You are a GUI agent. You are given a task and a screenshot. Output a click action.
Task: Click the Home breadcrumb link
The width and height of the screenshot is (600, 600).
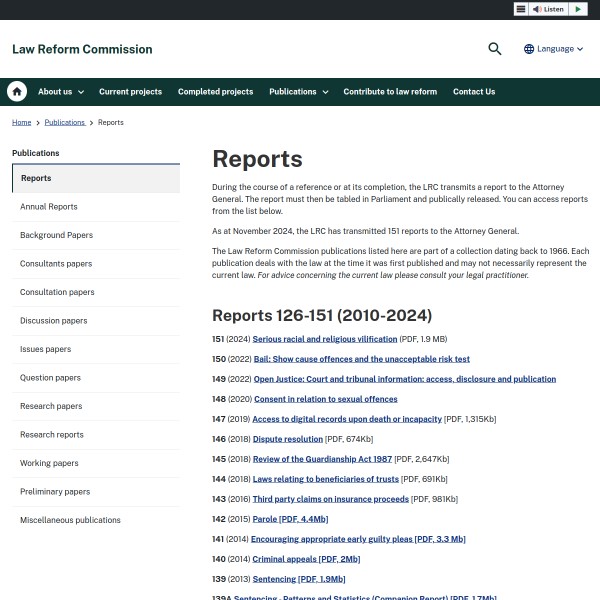(22, 122)
